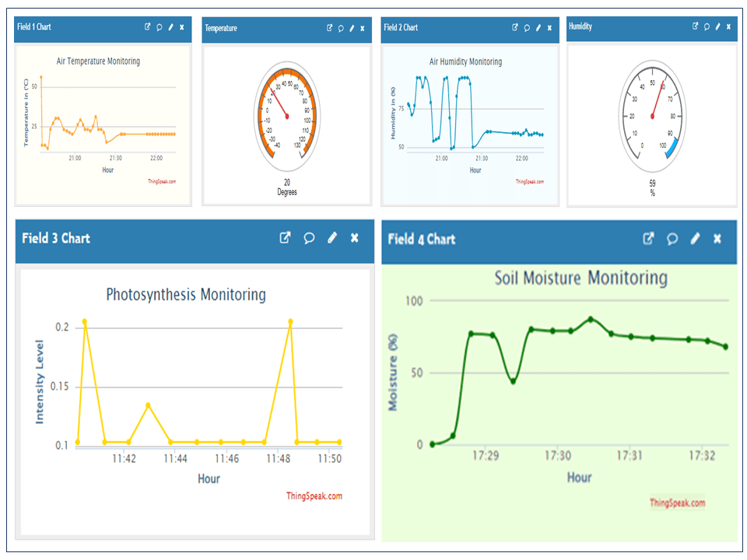Open Field 3 Chart in new window
Screen dimensions: 747x560
click(285, 238)
